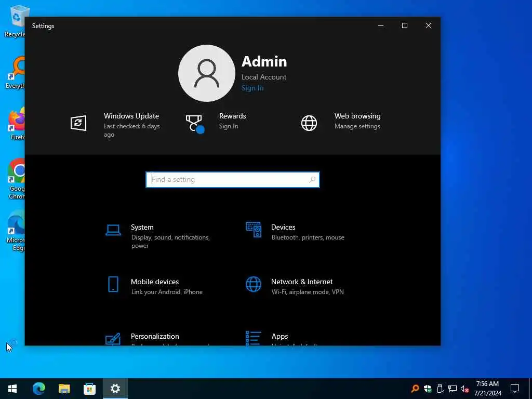The height and width of the screenshot is (399, 532).
Task: Open the Apps category title
Action: coord(280,336)
